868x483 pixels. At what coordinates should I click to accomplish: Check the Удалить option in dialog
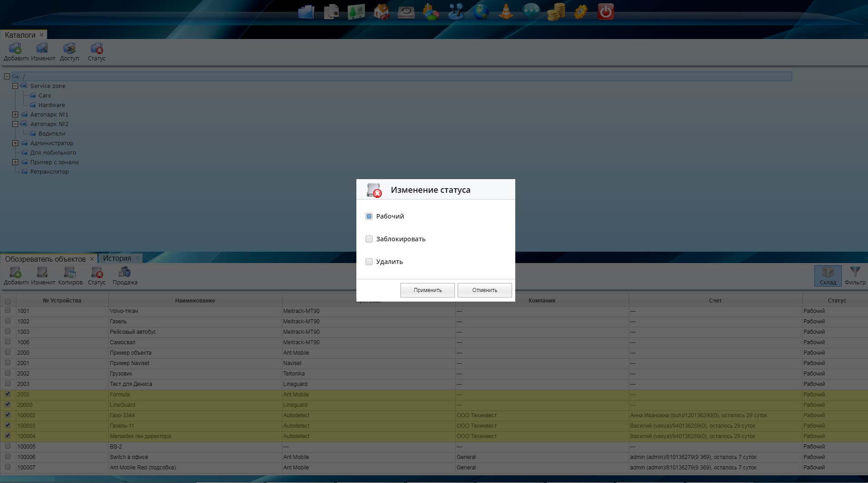pyautogui.click(x=369, y=262)
